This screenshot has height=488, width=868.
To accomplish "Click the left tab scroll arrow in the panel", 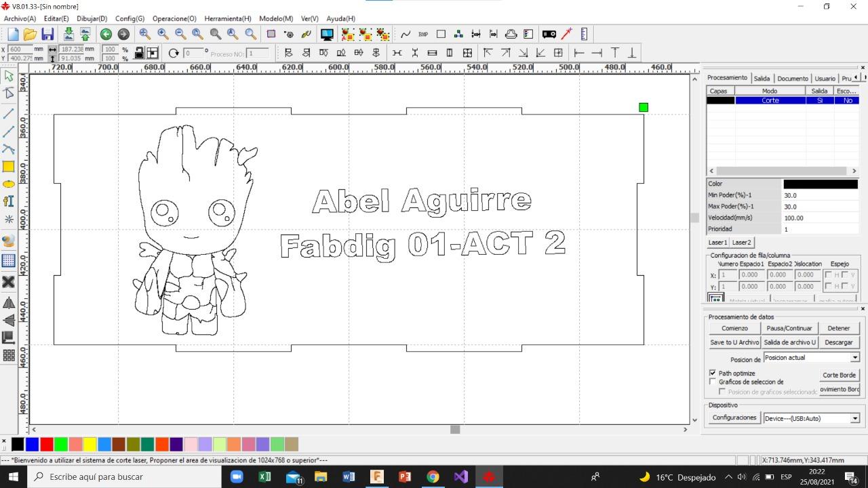I will [856, 77].
